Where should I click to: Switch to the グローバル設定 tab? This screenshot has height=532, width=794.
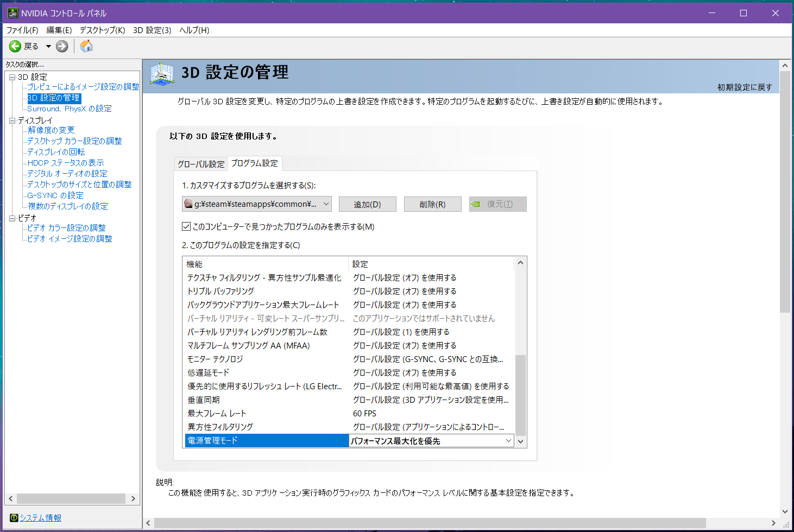[x=201, y=164]
